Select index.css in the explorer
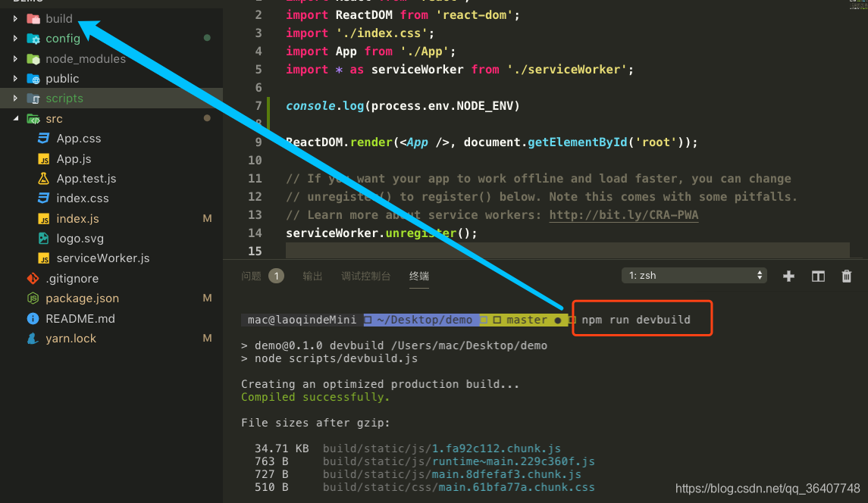Image resolution: width=868 pixels, height=503 pixels. coord(83,198)
